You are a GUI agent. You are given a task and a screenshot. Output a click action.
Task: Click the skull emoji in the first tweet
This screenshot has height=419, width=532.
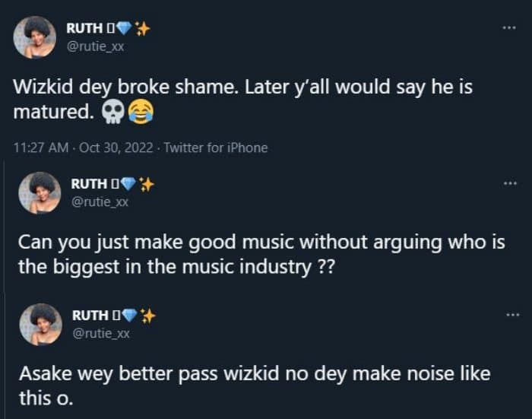112,113
